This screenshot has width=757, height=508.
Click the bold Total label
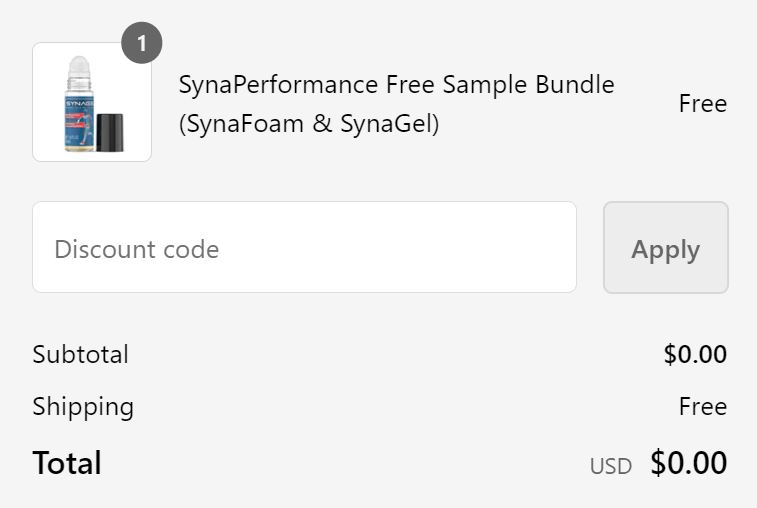click(x=67, y=463)
